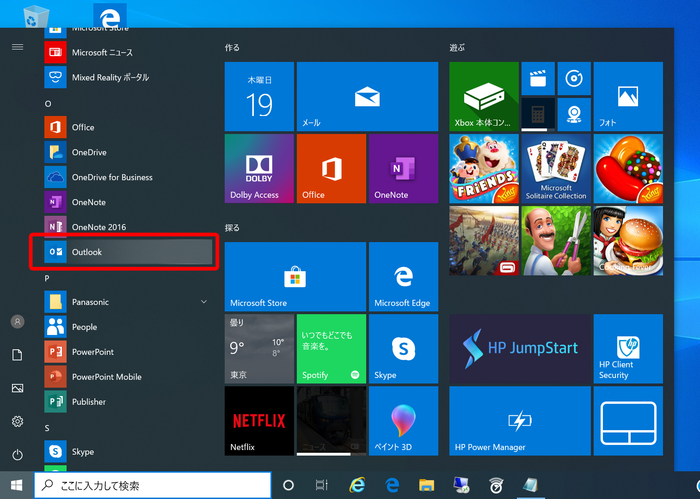Open the HP JumpStart tile
The width and height of the screenshot is (700, 499).
tap(520, 349)
